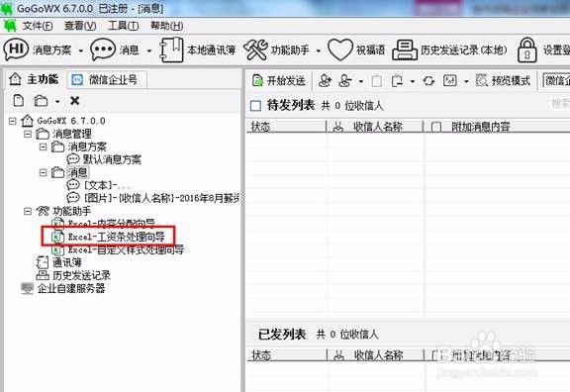570x392 pixels.
Task: Open dropdown arrow beside remove recipient icon
Action: pyautogui.click(x=360, y=81)
